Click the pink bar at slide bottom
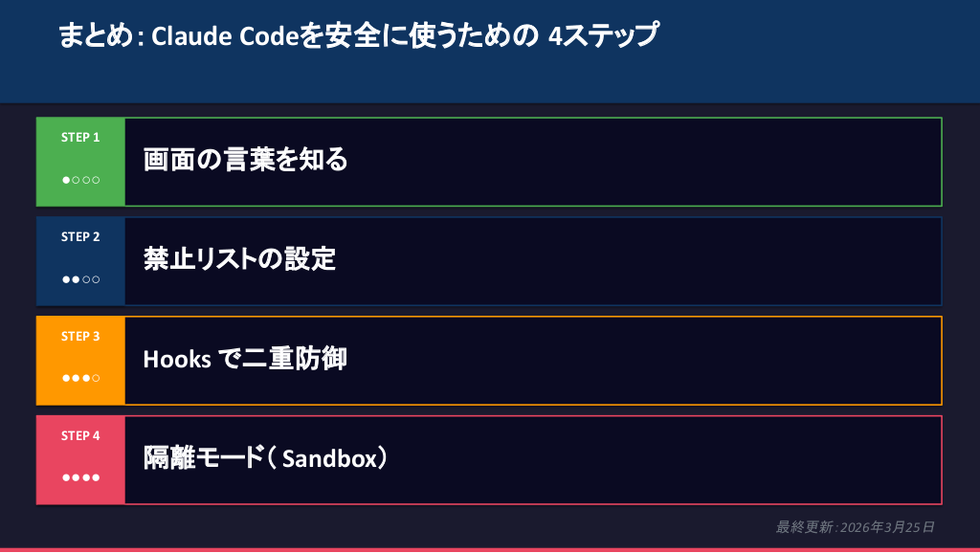This screenshot has width=980, height=553. 490,550
